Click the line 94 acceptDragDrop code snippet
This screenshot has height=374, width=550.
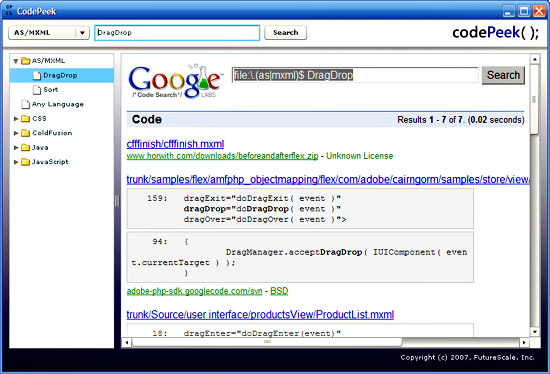(x=300, y=257)
